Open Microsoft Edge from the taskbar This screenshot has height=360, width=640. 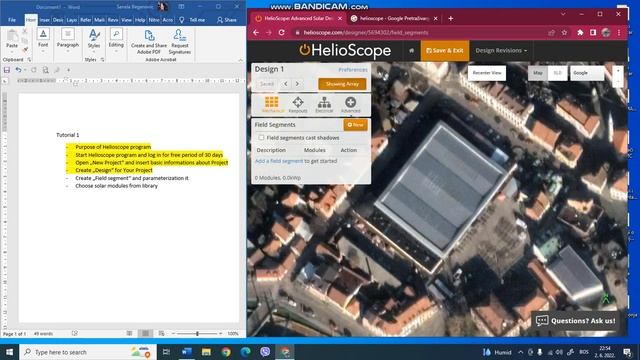click(245, 351)
